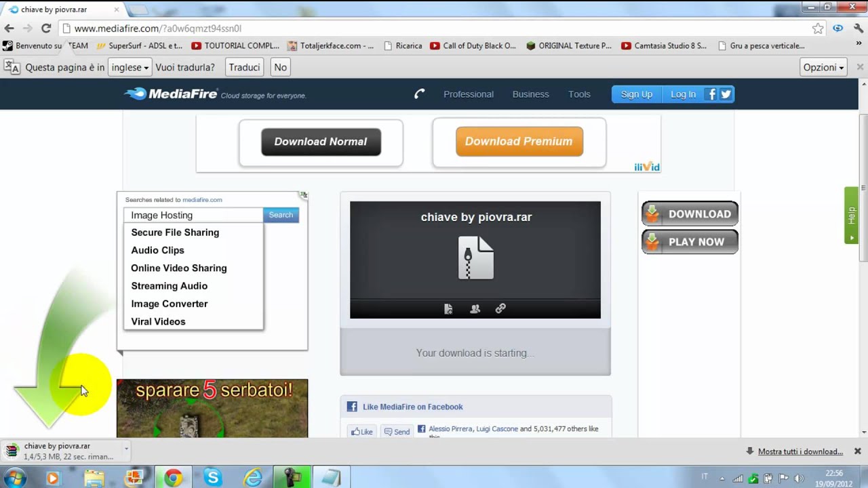
Task: Dismiss the translate bar with its X
Action: pyautogui.click(x=860, y=67)
